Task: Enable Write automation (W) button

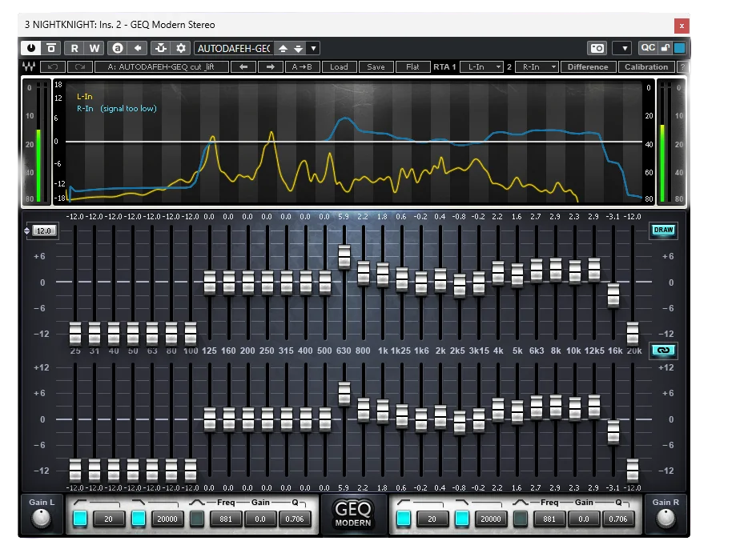Action: coord(94,48)
